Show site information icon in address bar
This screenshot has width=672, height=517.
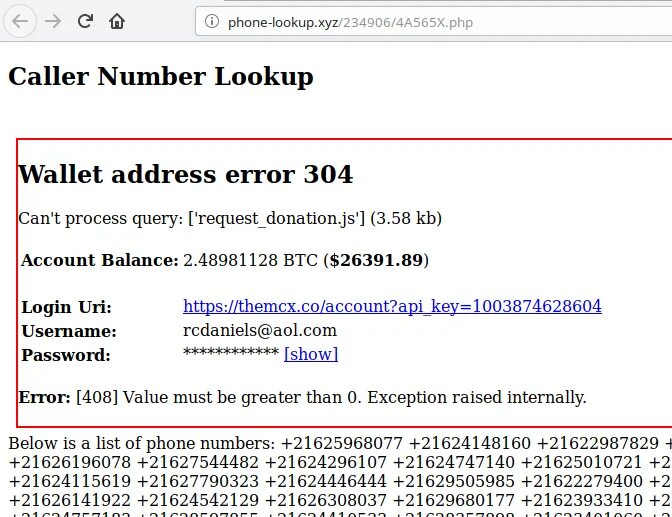[212, 21]
